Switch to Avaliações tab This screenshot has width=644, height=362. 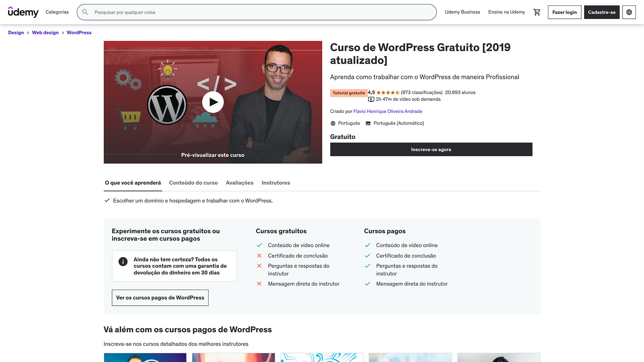point(239,183)
